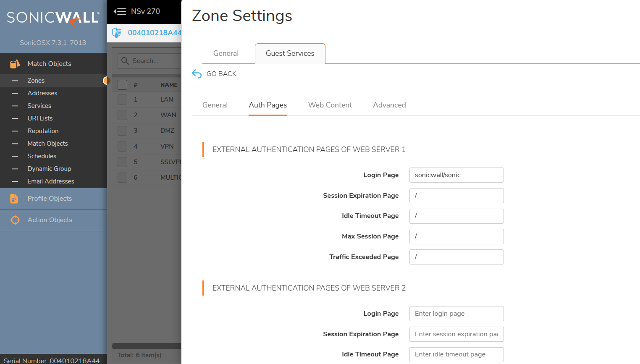Click the firewall shield device icon
Screen dimensions: 640x364
117,33
